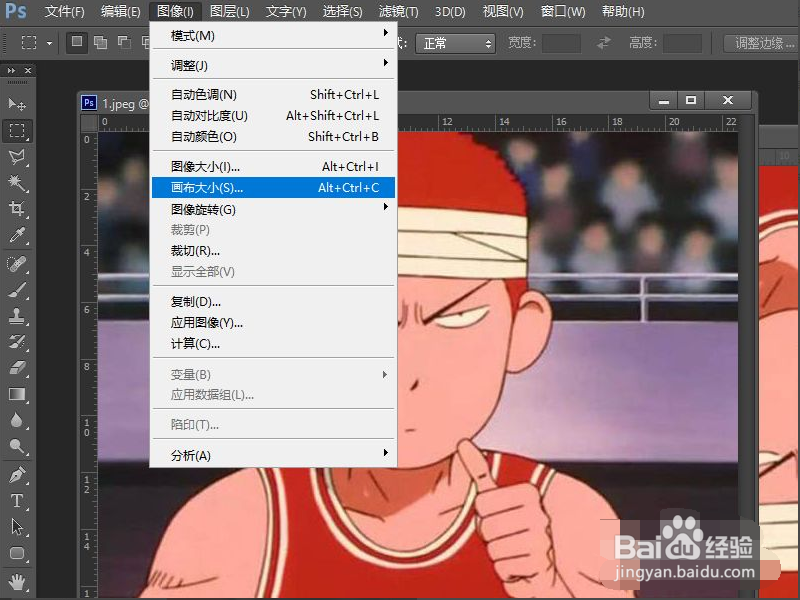Click the ruler origin corner box
The height and width of the screenshot is (600, 800).
[89, 123]
